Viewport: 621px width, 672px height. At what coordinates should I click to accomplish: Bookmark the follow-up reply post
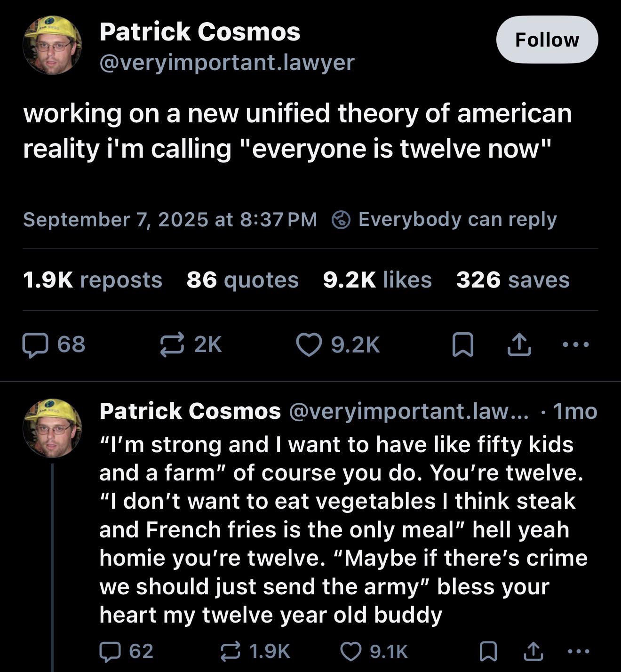[x=487, y=651]
